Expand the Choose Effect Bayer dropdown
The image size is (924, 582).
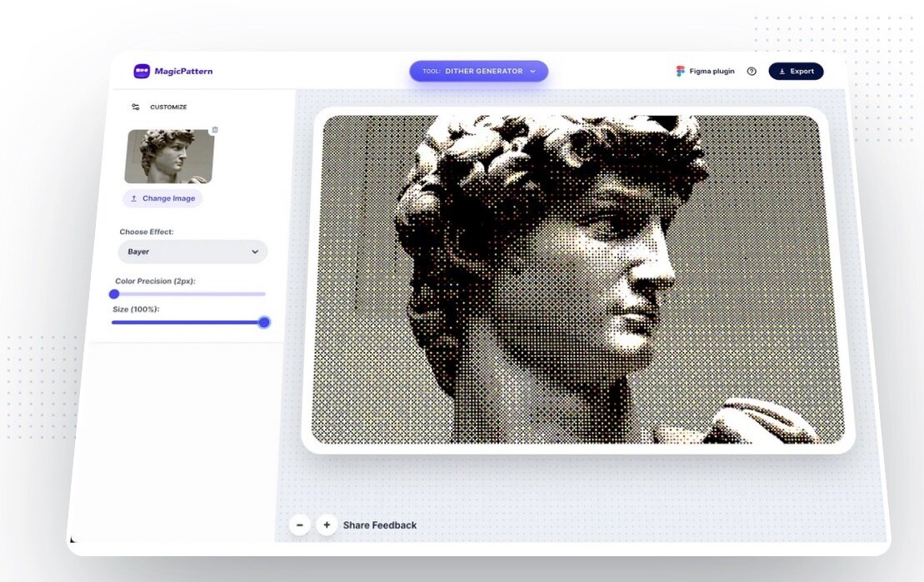click(192, 252)
